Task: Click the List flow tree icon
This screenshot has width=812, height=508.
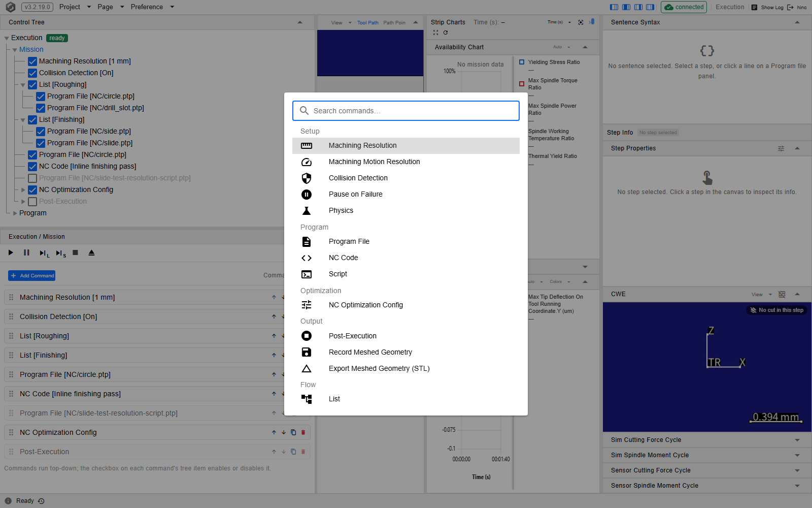Action: [x=307, y=399]
